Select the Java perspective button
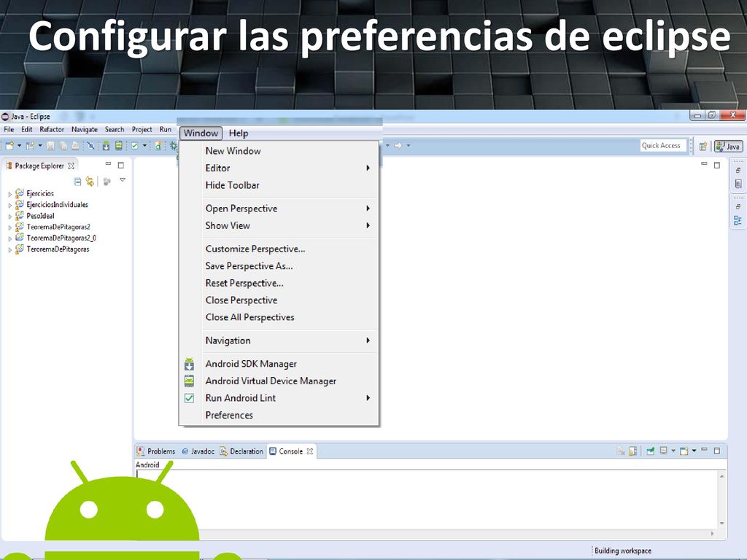 [729, 146]
